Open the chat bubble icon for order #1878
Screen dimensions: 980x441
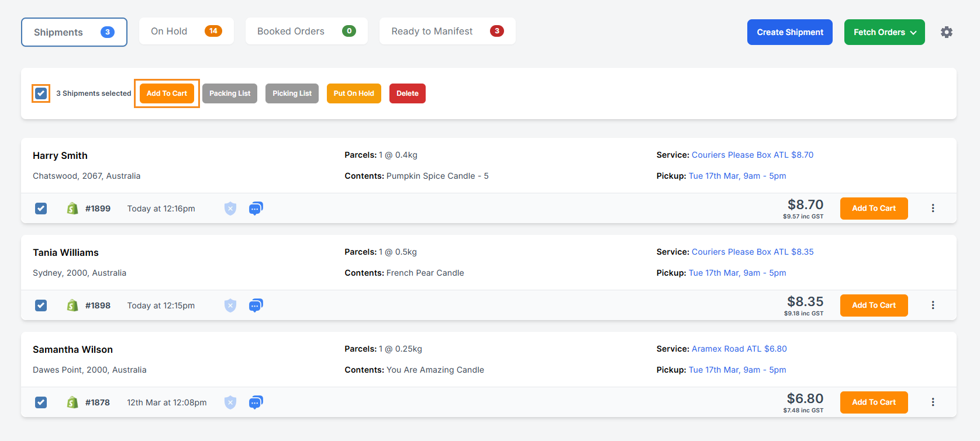click(x=256, y=402)
